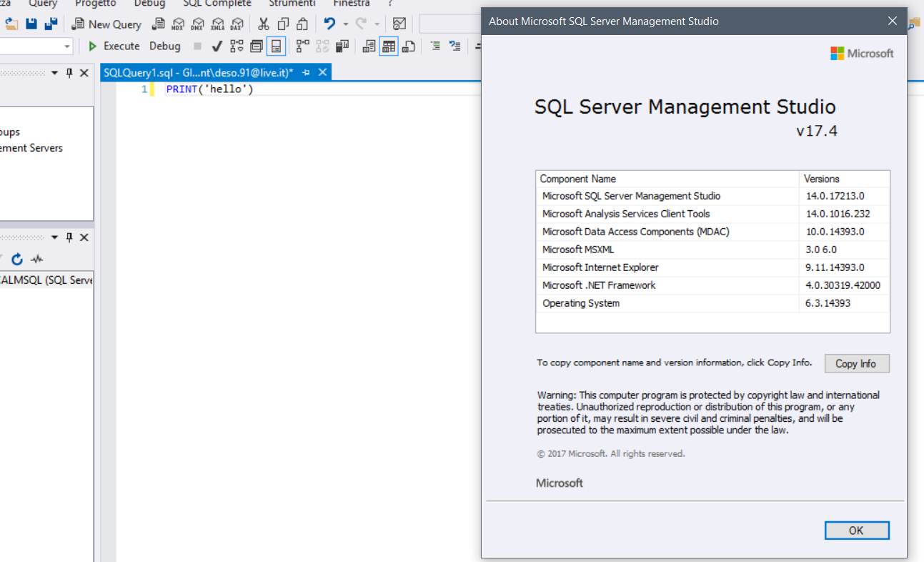This screenshot has width=924, height=562.
Task: Click version value 14.0.17213.0
Action: point(835,196)
